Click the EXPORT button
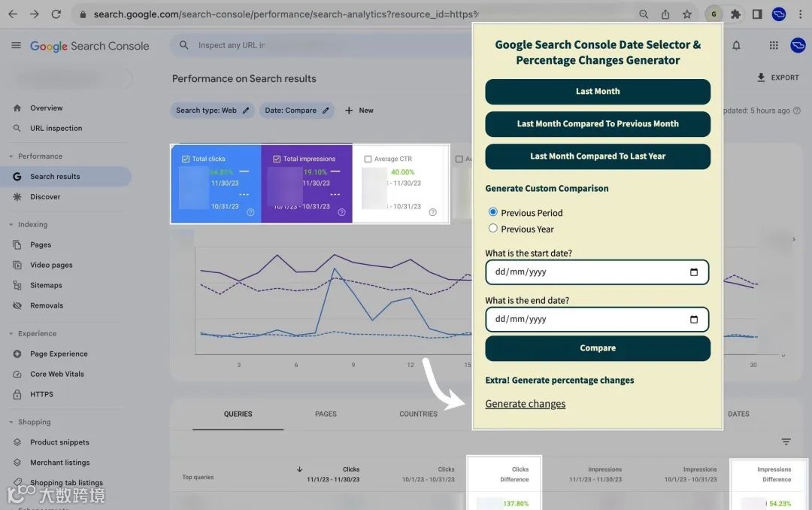 (777, 77)
